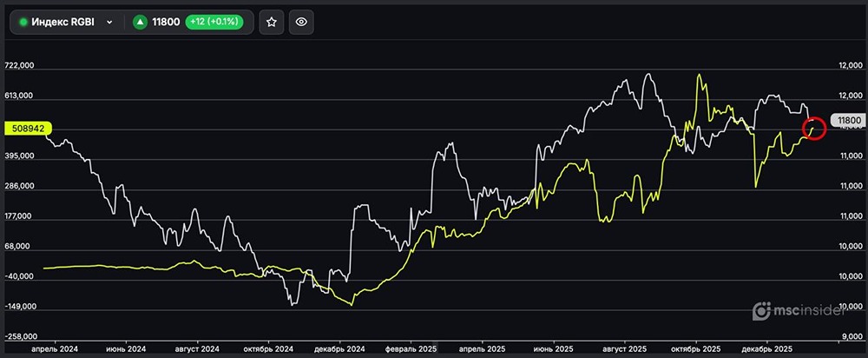Click the green status dot before Индекс RGBI
Screen dimensions: 868x358
click(x=23, y=23)
